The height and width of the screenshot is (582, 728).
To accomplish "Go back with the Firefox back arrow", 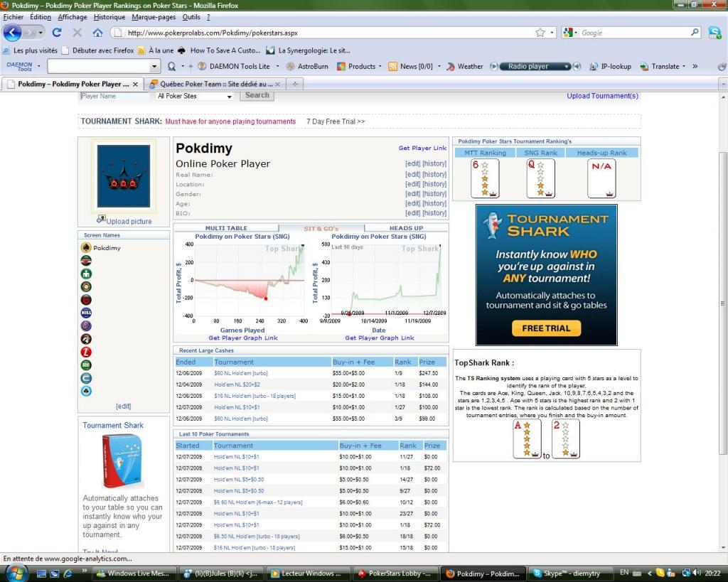I will coord(13,33).
